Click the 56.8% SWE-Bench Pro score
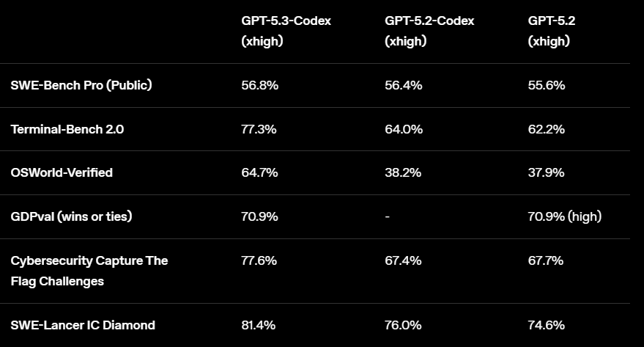This screenshot has height=347, width=644. pyautogui.click(x=259, y=85)
